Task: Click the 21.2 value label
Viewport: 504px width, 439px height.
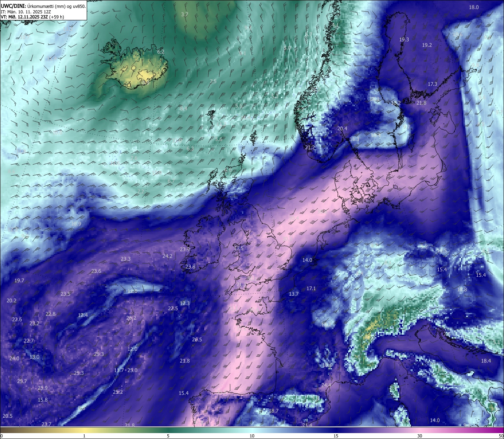Action: pos(310,147)
